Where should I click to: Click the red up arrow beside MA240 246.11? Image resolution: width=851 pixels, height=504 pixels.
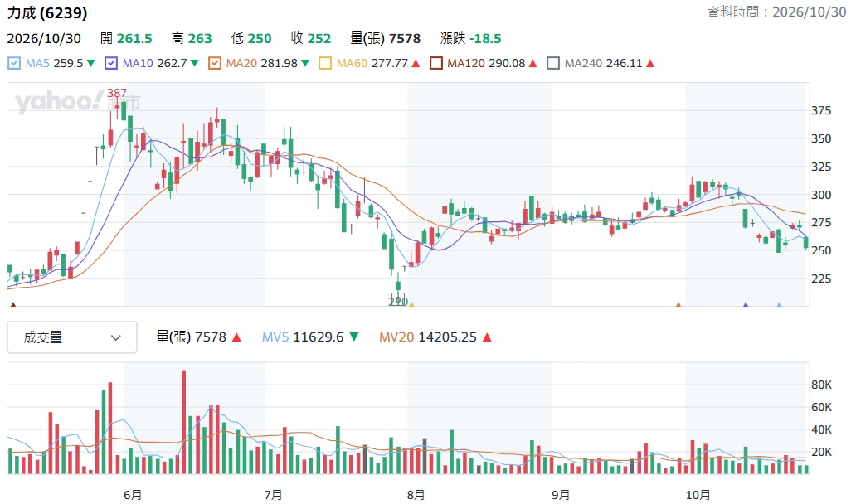point(650,64)
